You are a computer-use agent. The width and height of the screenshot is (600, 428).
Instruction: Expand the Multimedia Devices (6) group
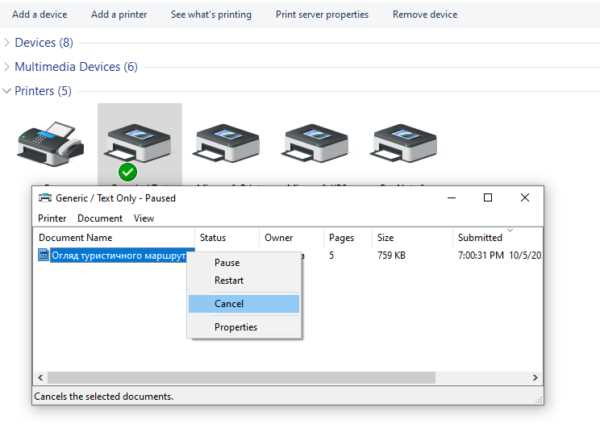tap(7, 67)
